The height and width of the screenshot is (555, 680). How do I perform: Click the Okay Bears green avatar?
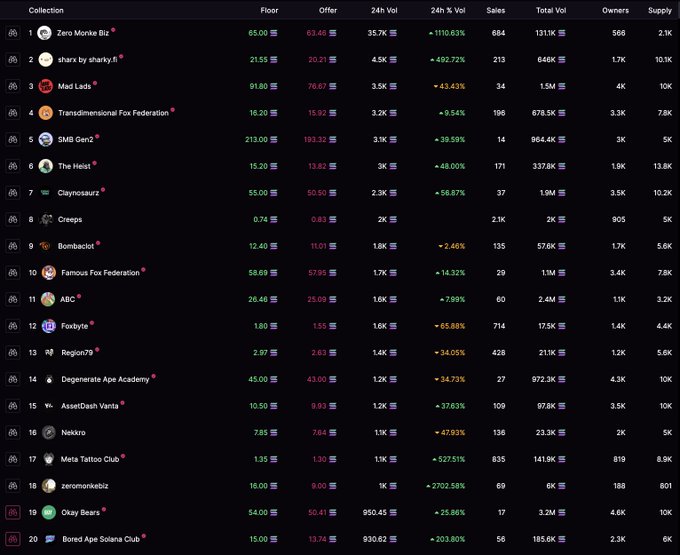pos(49,513)
